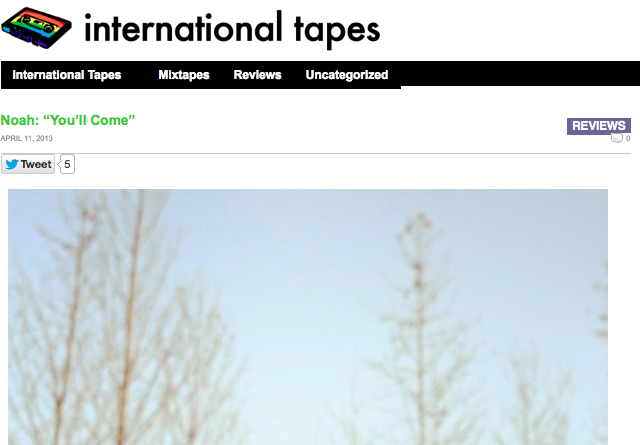The image size is (640, 445).
Task: Click the April 11, 2013 post date
Action: coord(27,138)
